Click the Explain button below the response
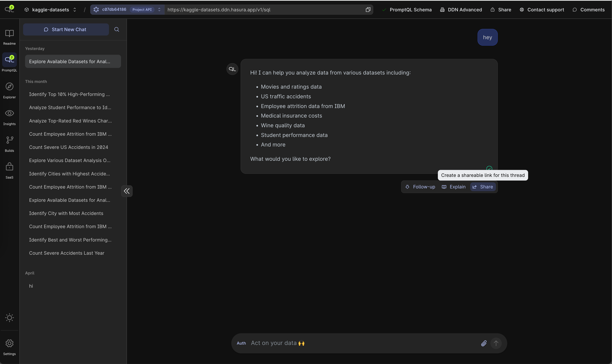 [454, 187]
